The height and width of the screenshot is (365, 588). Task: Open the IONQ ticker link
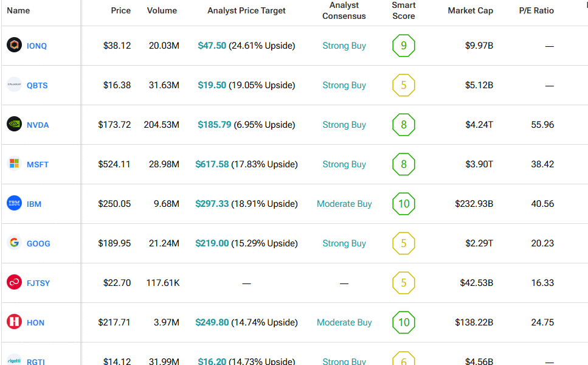(x=36, y=46)
